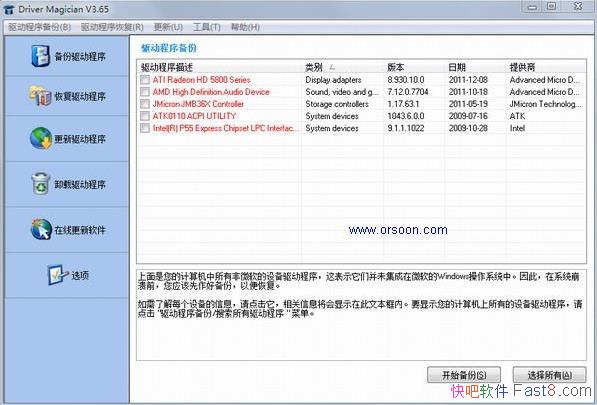Click the 选择所有(A) button
Screen dimensions: 597x405
pos(549,375)
